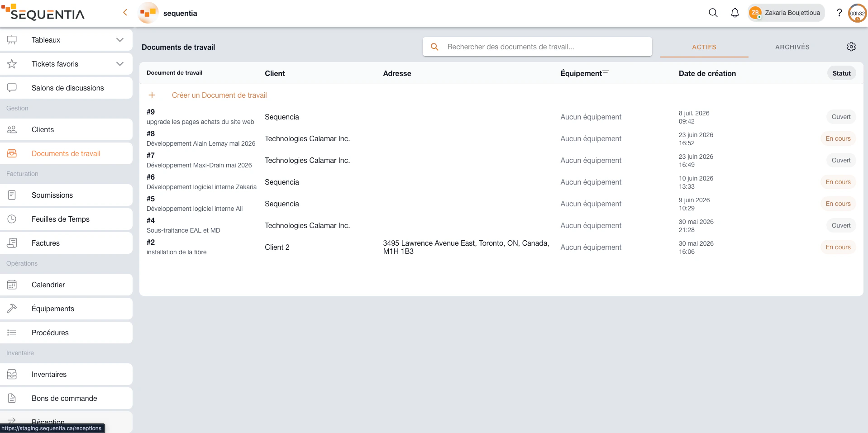
Task: Click the Inventaires inbox tray icon
Action: [x=12, y=374]
